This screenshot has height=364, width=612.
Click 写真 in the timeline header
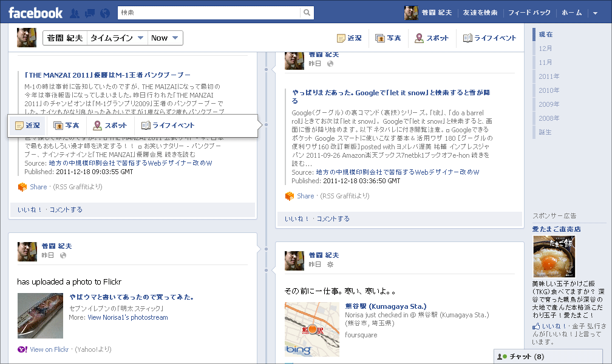point(388,38)
